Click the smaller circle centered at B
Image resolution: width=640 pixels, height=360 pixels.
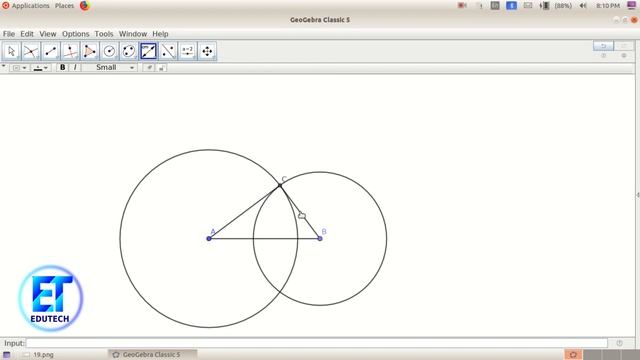[387, 238]
